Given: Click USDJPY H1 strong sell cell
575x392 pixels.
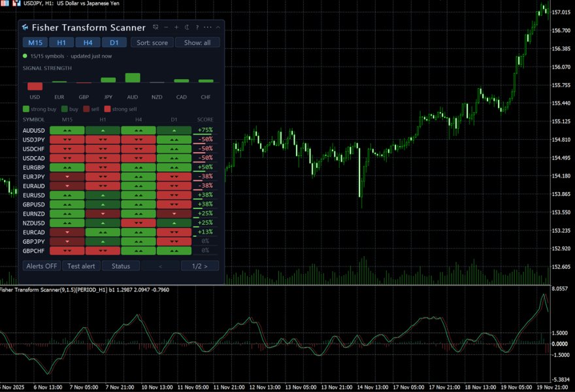Looking at the screenshot, I should 103,140.
